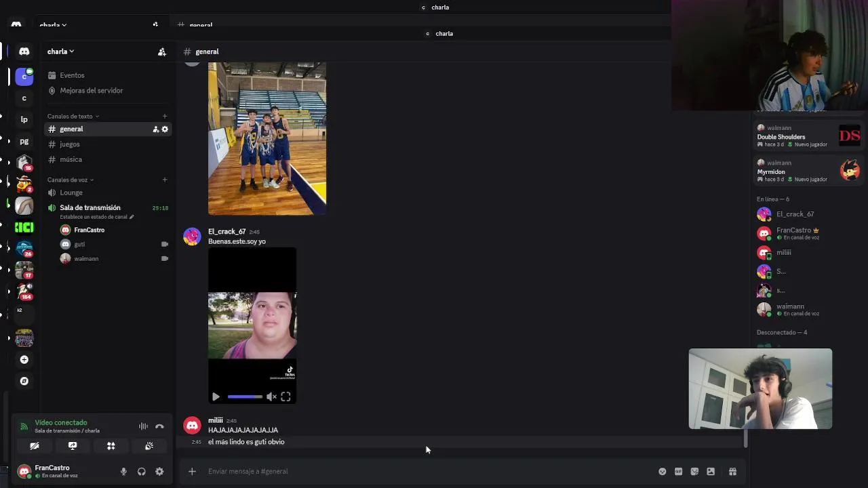Toggle fullscreen on the embedded video
Viewport: 868px width, 488px height.
point(285,397)
